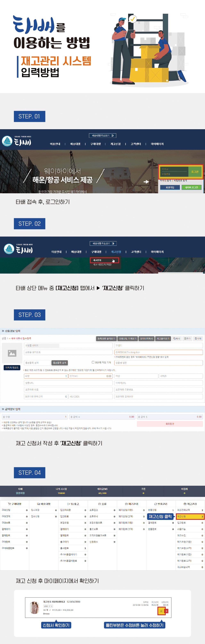This screenshot has width=205, height=644.
Task: Click the 이미지 업로드 button
Action: (12, 368)
